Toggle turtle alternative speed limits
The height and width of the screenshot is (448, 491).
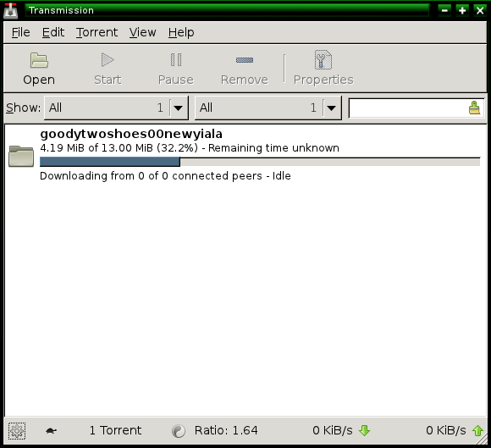point(51,431)
